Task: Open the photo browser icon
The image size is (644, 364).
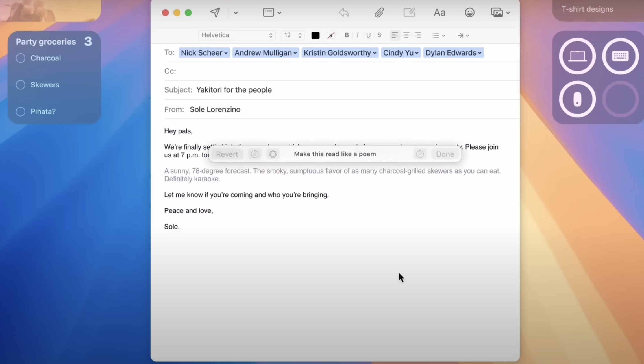Action: point(498,12)
